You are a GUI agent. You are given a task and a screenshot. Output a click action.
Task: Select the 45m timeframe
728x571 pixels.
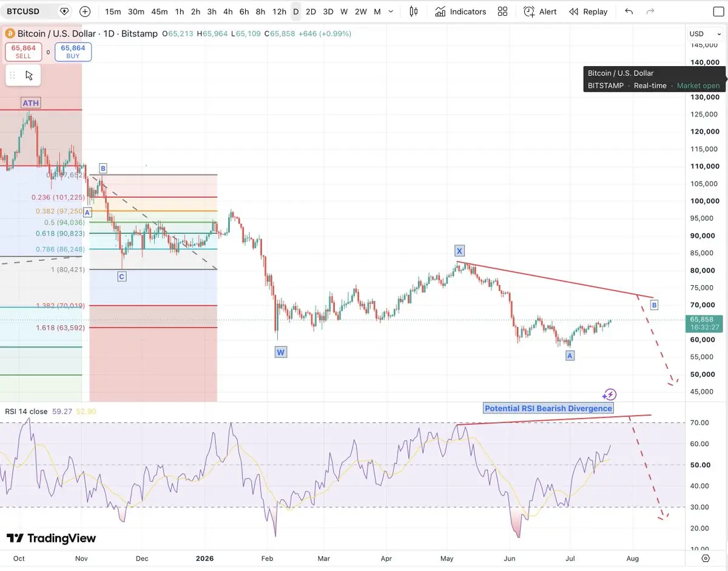tap(160, 12)
